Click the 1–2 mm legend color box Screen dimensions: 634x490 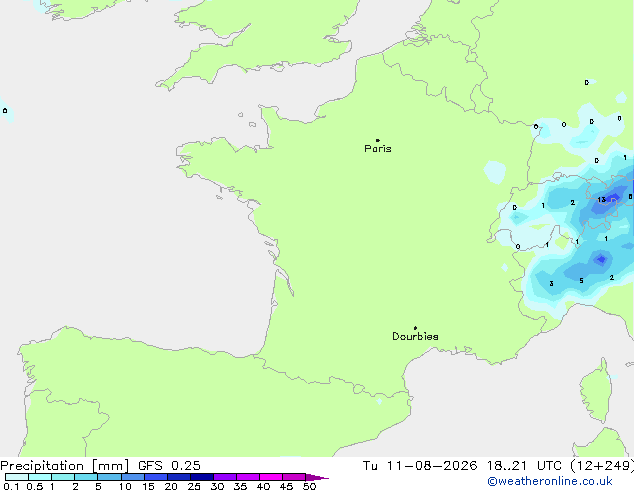pos(63,477)
